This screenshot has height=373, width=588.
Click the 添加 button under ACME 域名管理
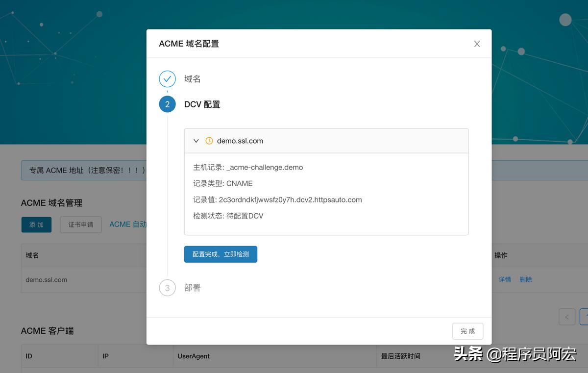click(x=36, y=224)
